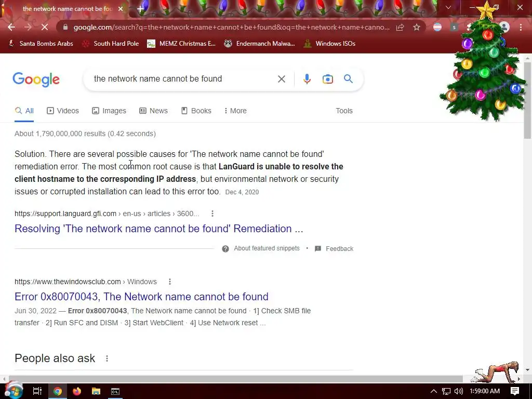The width and height of the screenshot is (532, 399).
Task: Open options for thewindowsclub result
Action: (x=170, y=282)
